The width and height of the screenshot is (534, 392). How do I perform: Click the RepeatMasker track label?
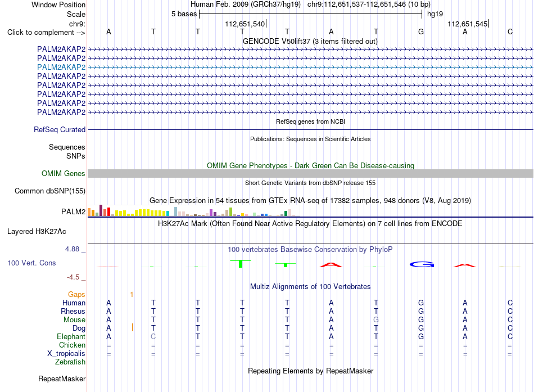pos(62,379)
